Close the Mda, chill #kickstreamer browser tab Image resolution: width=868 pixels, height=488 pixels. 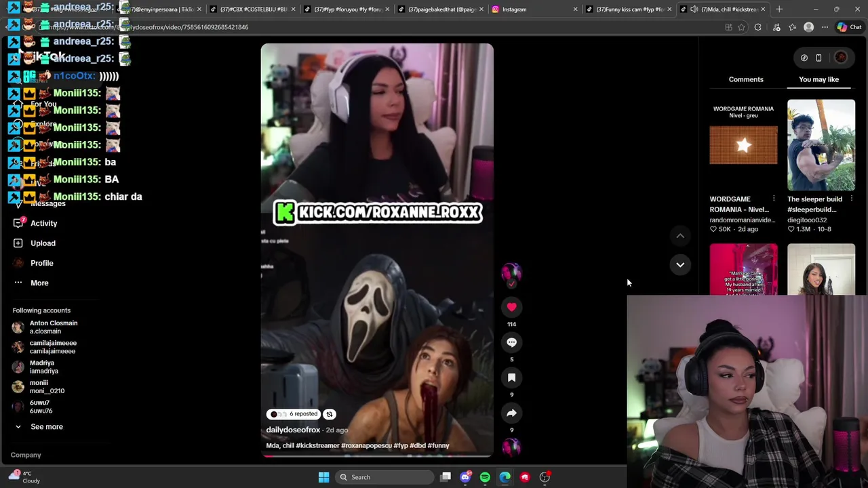point(763,9)
